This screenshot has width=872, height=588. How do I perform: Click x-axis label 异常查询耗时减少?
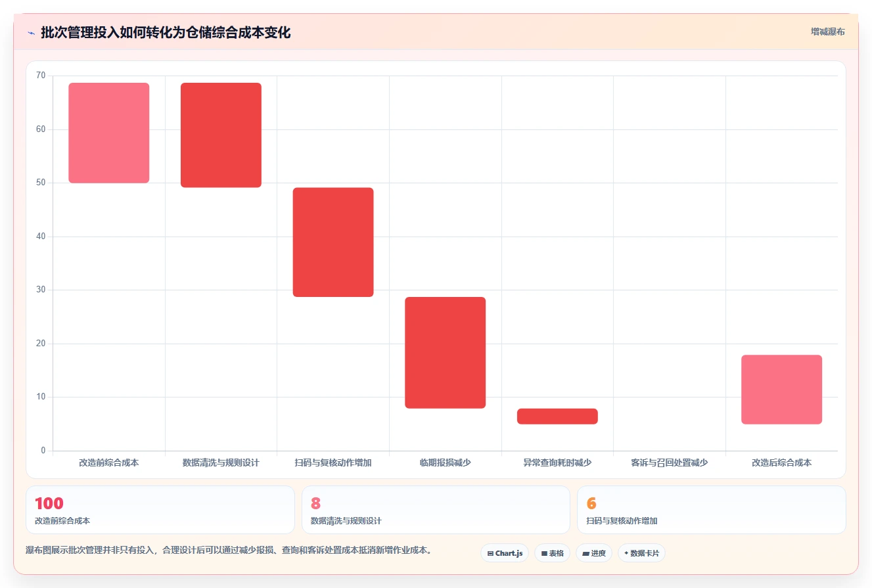557,463
